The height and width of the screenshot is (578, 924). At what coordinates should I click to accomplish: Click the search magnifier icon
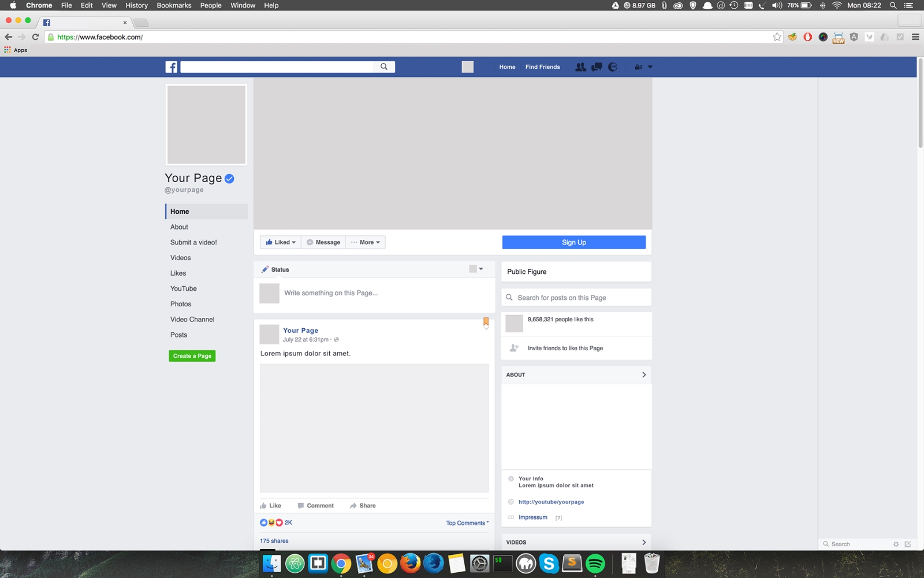[x=383, y=66]
